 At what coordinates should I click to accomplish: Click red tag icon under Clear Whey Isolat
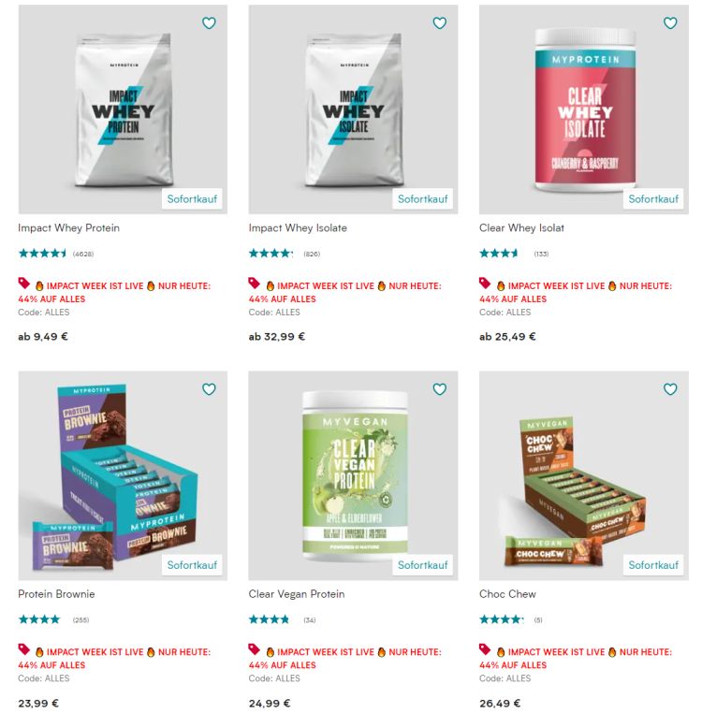point(485,283)
